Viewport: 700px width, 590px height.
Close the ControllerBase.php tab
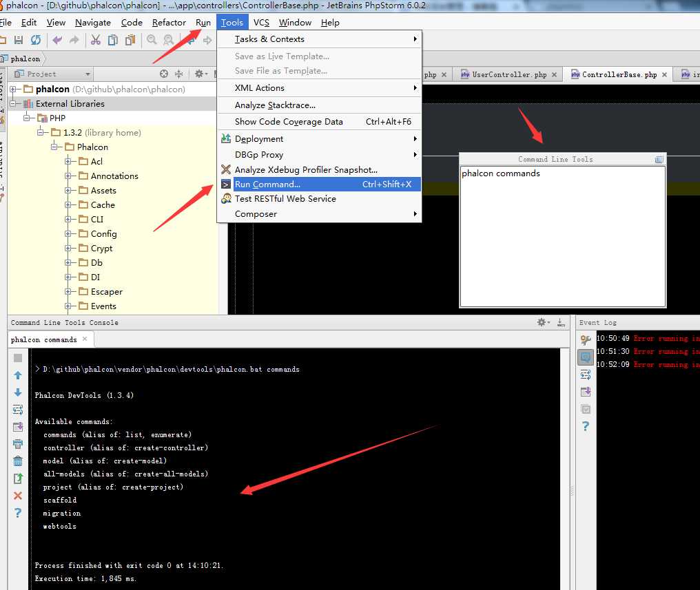[x=664, y=74]
